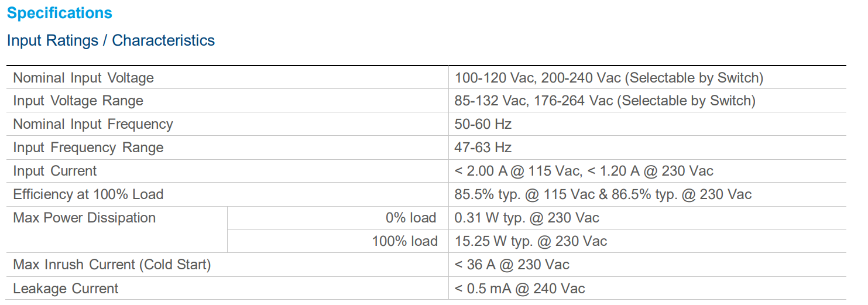Click the Input Ratings / Characteristics subheading
The width and height of the screenshot is (868, 305).
point(111,40)
